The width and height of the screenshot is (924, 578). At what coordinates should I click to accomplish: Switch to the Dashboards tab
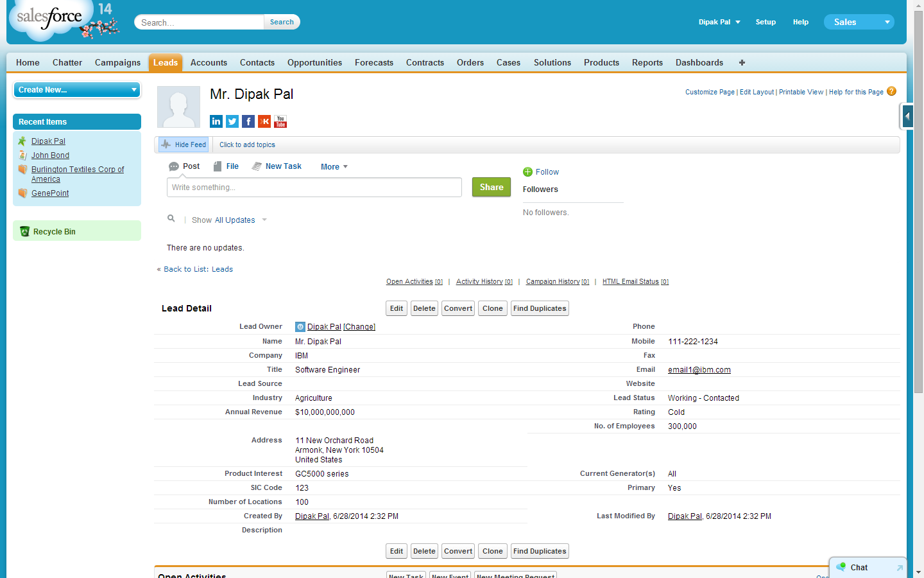[x=699, y=62]
